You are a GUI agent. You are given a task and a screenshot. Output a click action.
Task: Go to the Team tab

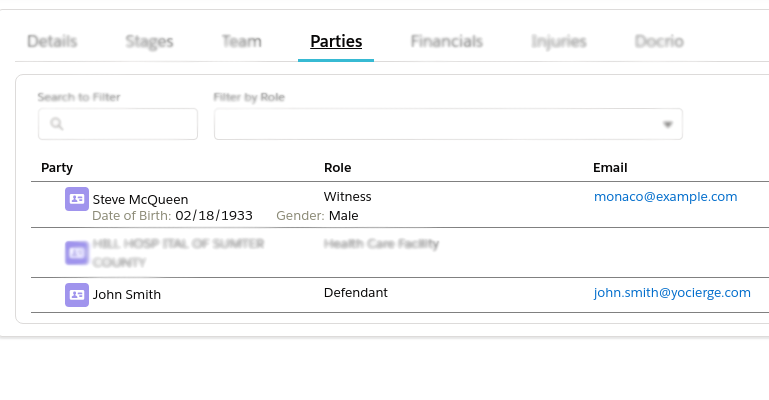click(242, 42)
